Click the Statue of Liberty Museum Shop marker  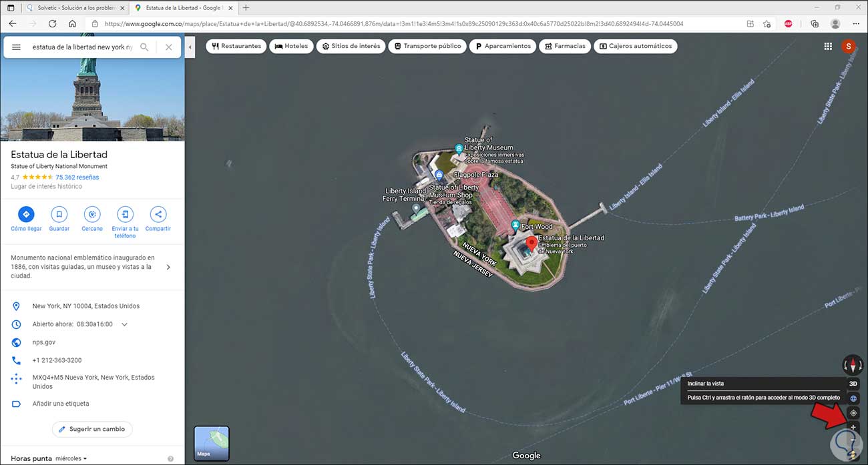(439, 175)
